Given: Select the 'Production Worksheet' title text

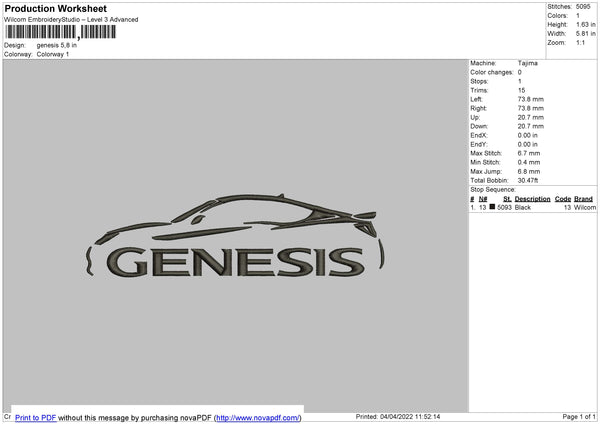Looking at the screenshot, I should click(x=55, y=8).
